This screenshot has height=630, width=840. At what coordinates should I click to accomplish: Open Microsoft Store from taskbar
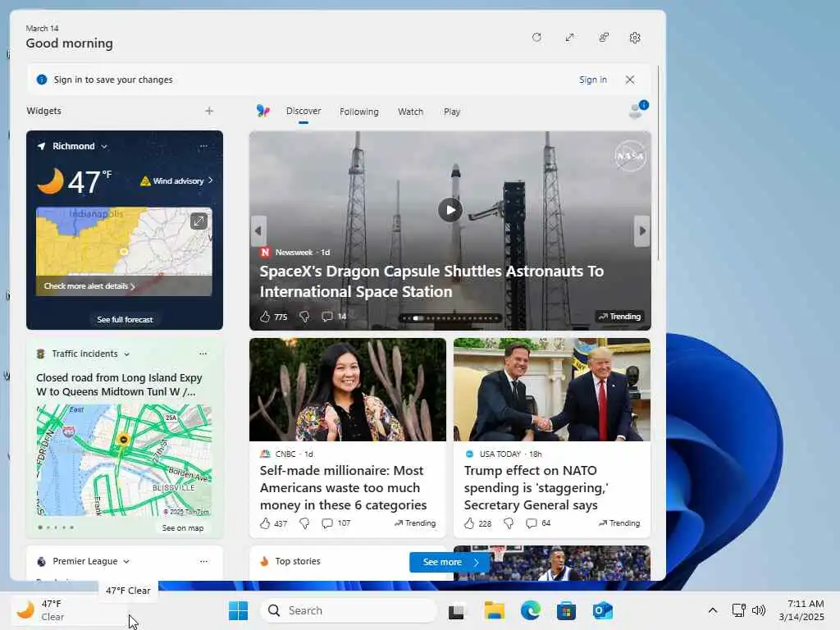566,610
